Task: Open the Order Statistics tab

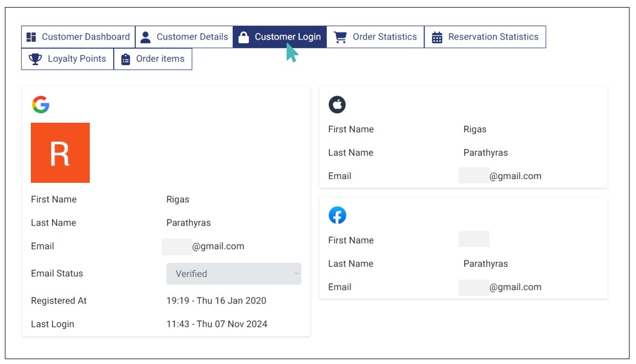Action: click(375, 37)
